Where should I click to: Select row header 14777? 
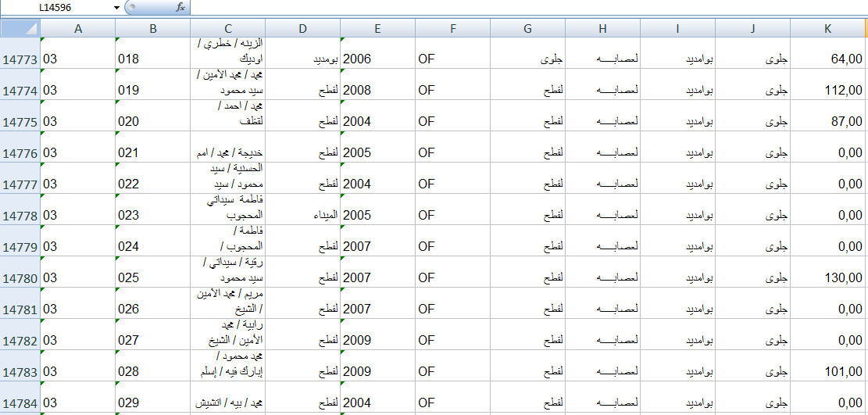tap(20, 178)
